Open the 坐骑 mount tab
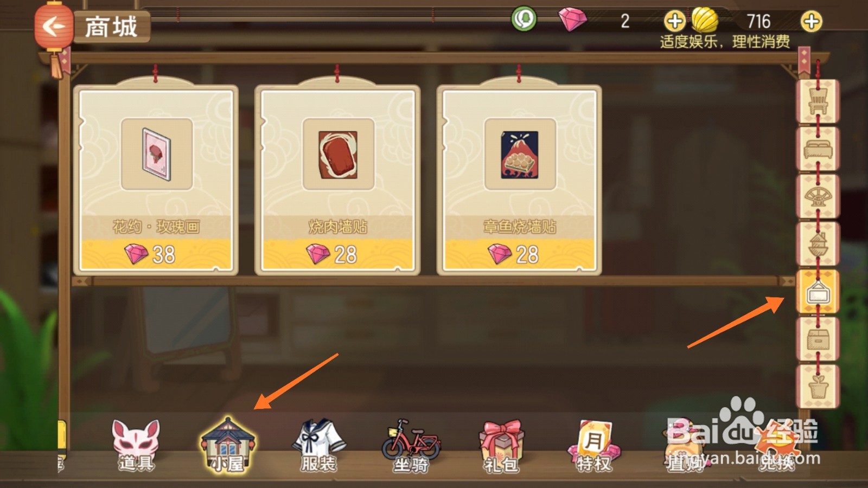This screenshot has width=868, height=488. (x=411, y=446)
